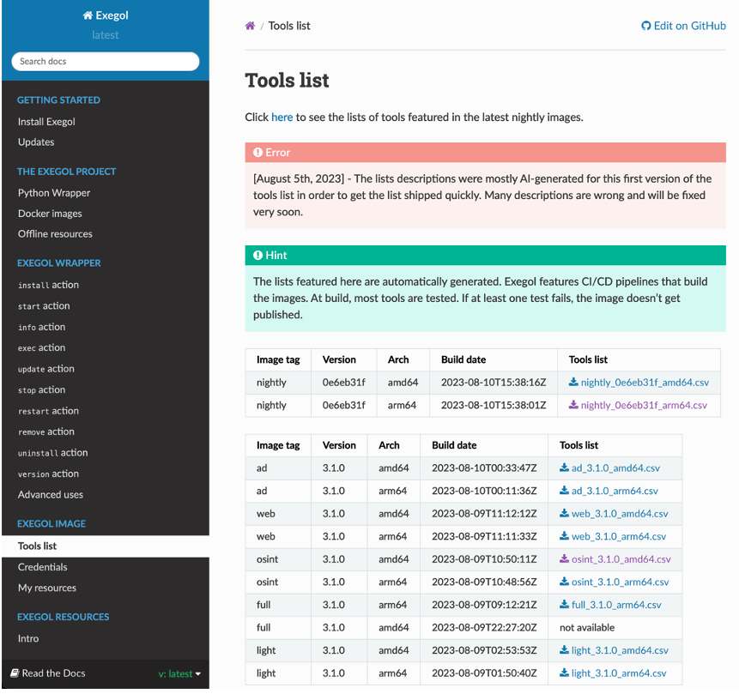
Task: Click the 'here' nightly images link
Action: point(282,118)
